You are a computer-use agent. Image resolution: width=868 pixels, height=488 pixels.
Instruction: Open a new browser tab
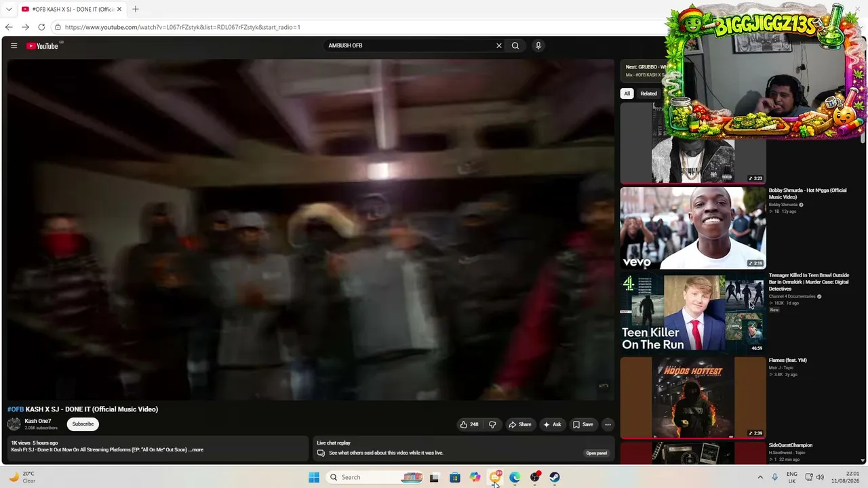(136, 9)
